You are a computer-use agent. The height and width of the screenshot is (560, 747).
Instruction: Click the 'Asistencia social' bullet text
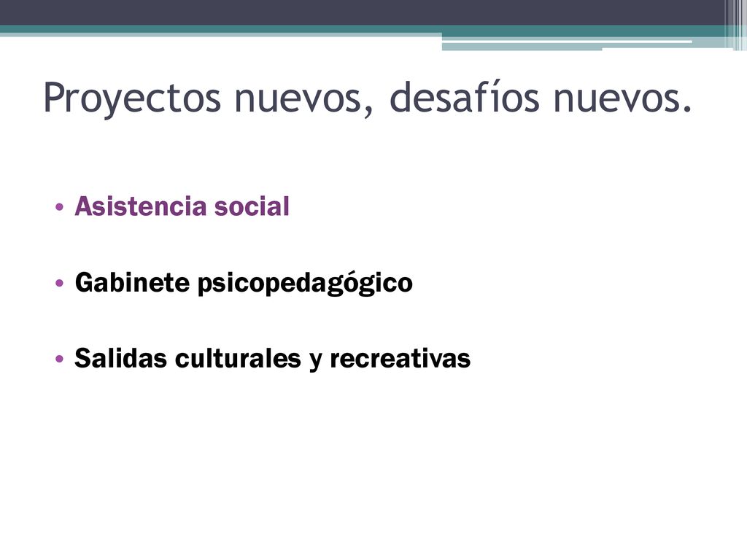(182, 206)
